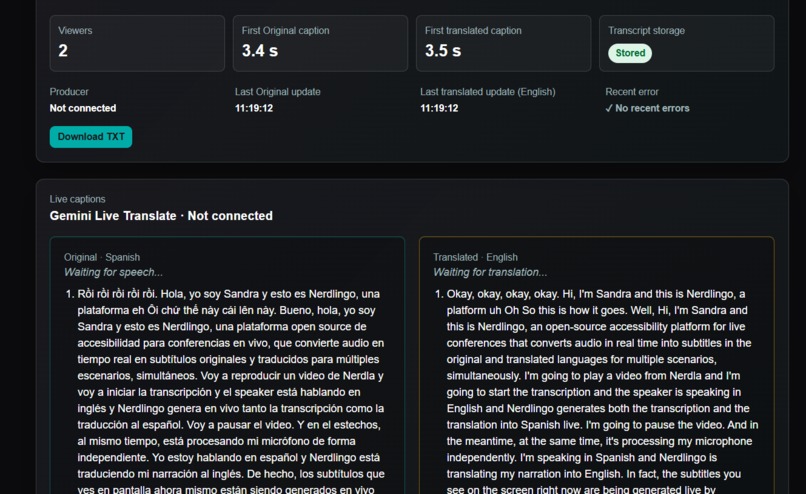Select the green Stored status badge
806x494 pixels.
(x=630, y=53)
